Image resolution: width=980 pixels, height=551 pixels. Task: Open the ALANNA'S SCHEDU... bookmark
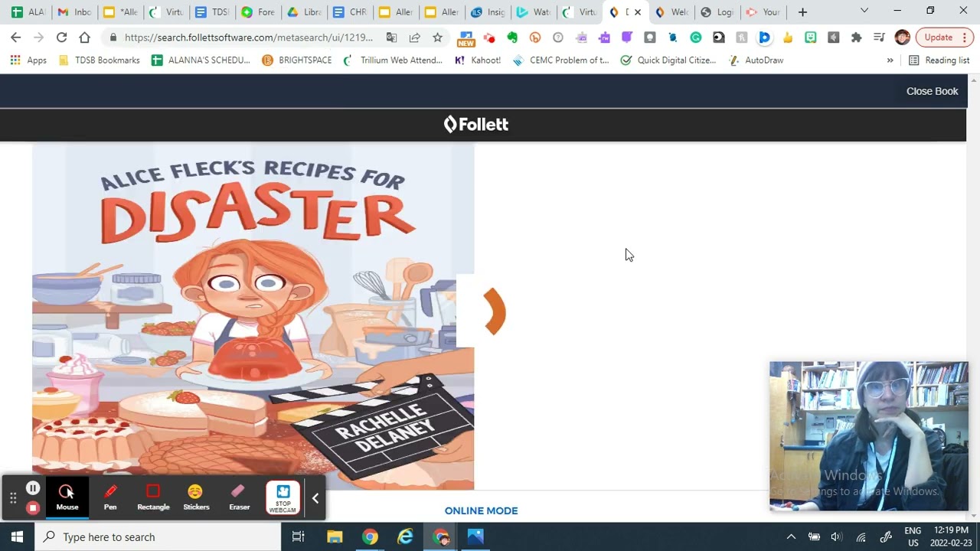(x=201, y=60)
